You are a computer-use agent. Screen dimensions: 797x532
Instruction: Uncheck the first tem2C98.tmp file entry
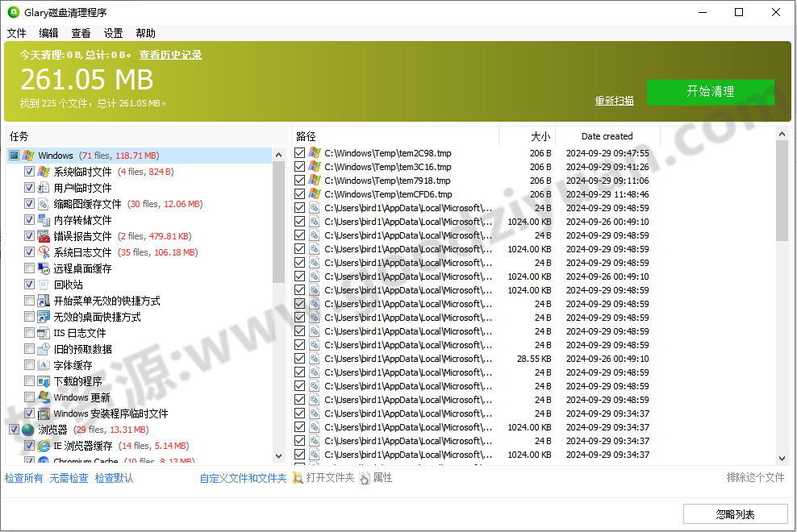(x=300, y=152)
